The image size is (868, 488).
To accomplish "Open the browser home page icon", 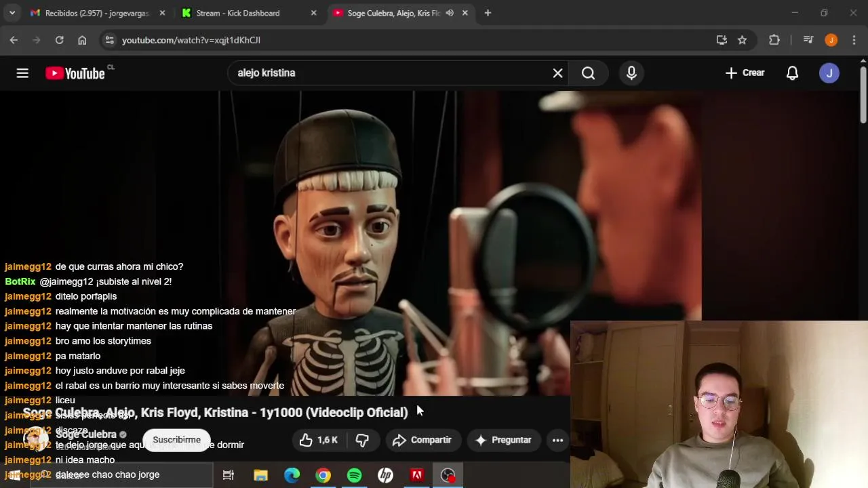I will click(x=82, y=40).
